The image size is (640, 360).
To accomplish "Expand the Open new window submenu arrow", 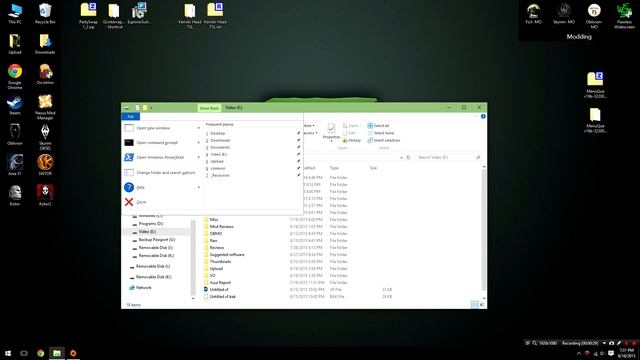I will click(199, 128).
